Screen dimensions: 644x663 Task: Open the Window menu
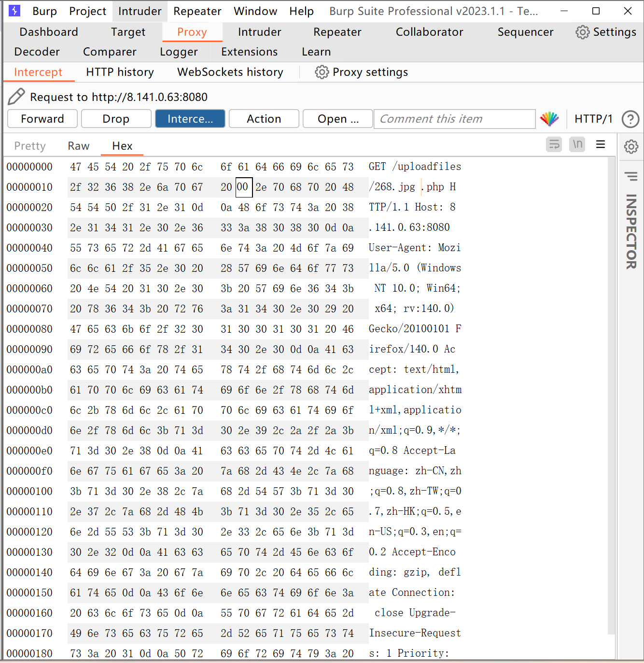point(256,11)
